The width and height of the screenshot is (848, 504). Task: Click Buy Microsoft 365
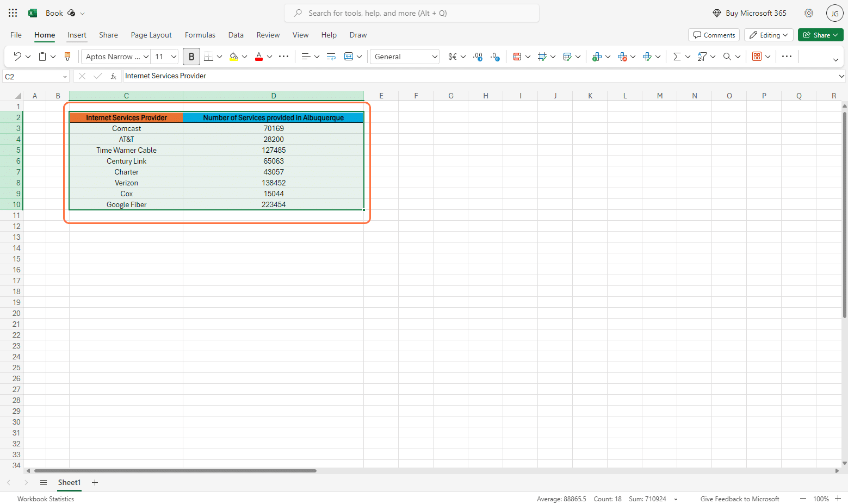(750, 13)
